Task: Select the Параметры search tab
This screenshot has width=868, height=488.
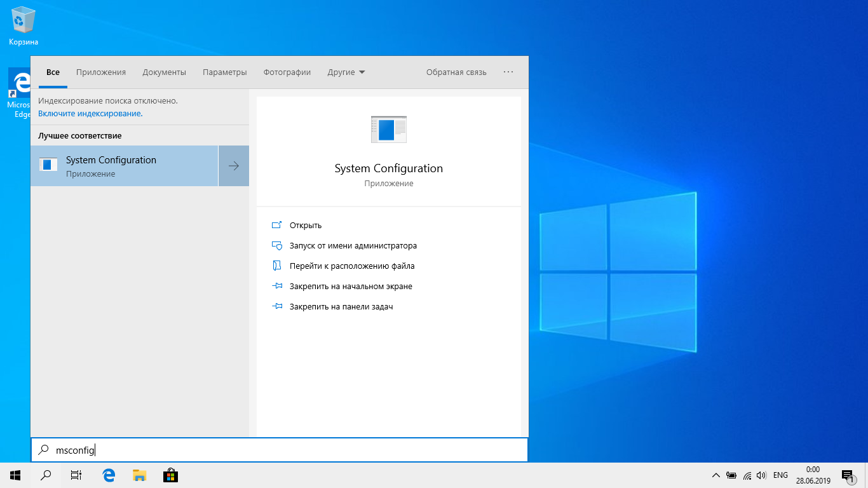Action: pos(224,72)
